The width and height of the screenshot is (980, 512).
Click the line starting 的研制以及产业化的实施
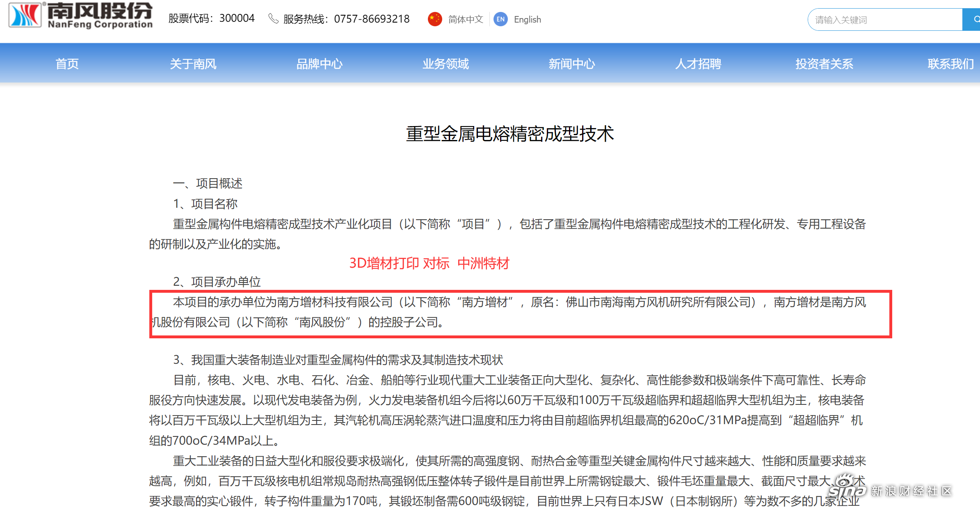217,244
